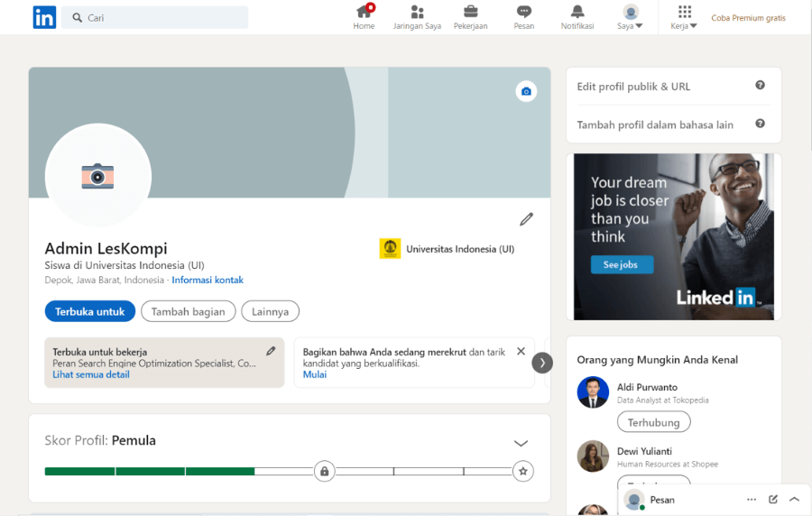Viewport: 812px width, 516px height.
Task: Click avatar in Pesan chat bar
Action: click(x=634, y=500)
